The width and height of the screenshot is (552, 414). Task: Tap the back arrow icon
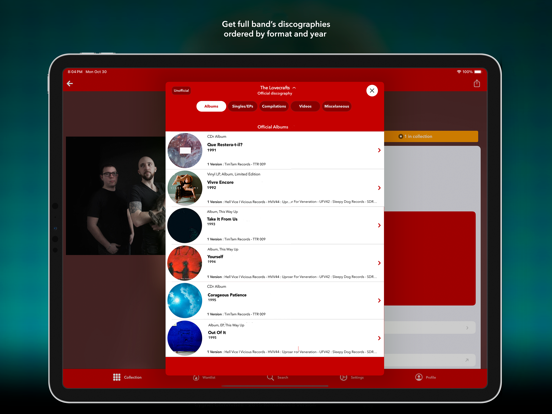(x=70, y=83)
